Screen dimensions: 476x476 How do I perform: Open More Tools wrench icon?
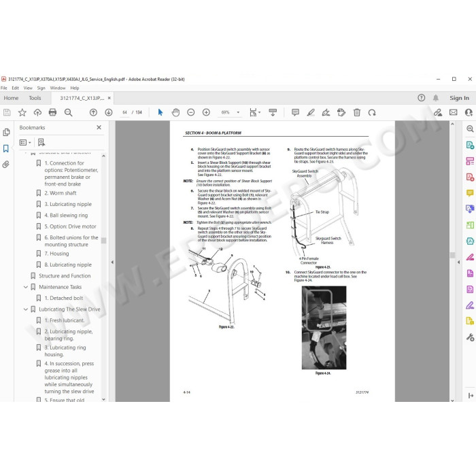(x=470, y=337)
